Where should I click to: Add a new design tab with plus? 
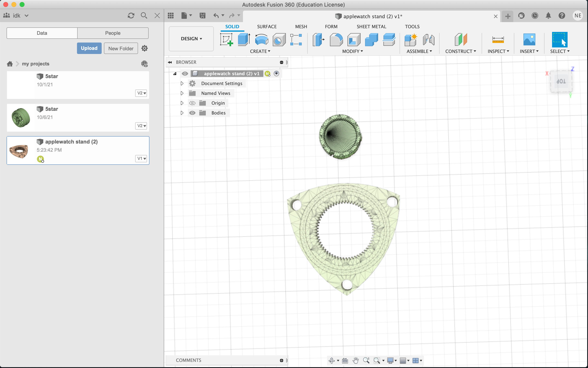point(508,16)
